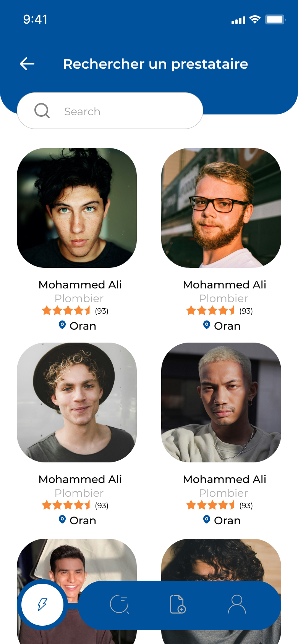This screenshot has width=298, height=644.
Task: Tap the (93) review count under the hat photo
Action: click(102, 506)
